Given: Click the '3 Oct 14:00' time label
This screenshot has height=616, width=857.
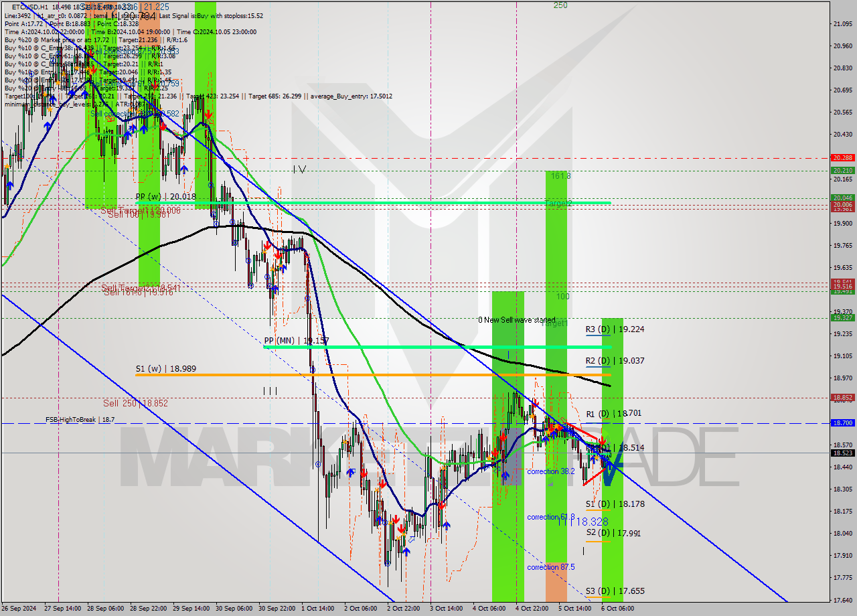Looking at the screenshot, I should pos(447,609).
